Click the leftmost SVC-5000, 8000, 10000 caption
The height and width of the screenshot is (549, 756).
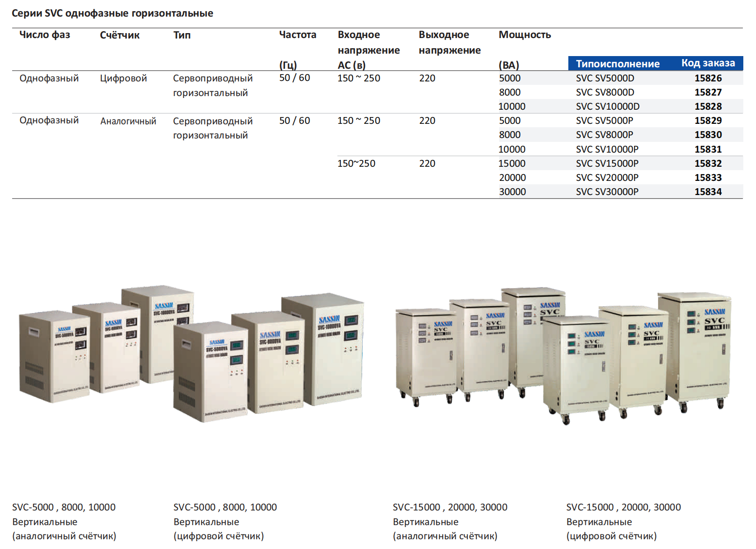(64, 507)
